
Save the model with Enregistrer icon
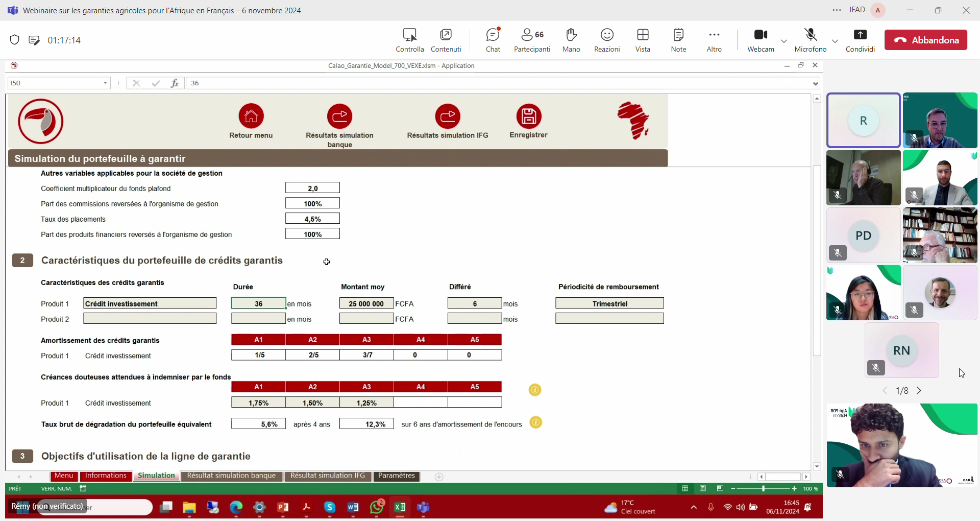click(529, 116)
